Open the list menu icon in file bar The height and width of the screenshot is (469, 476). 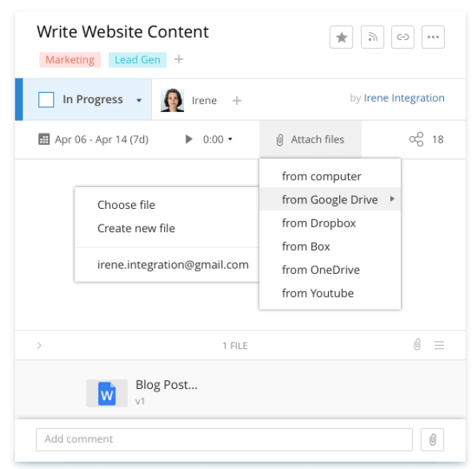pos(439,345)
